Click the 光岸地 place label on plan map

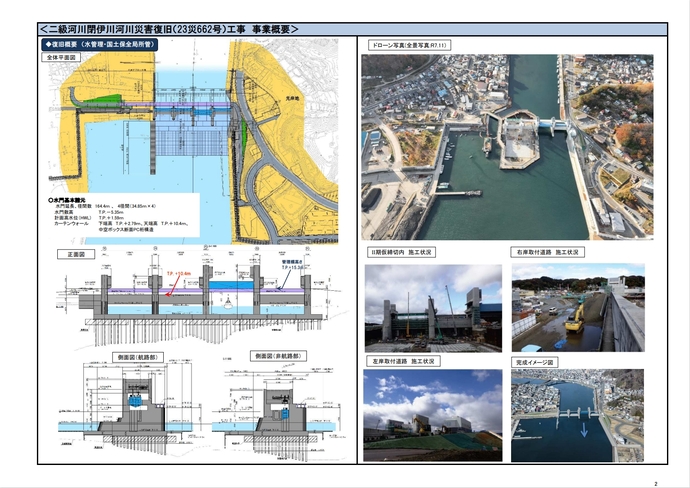pos(292,99)
